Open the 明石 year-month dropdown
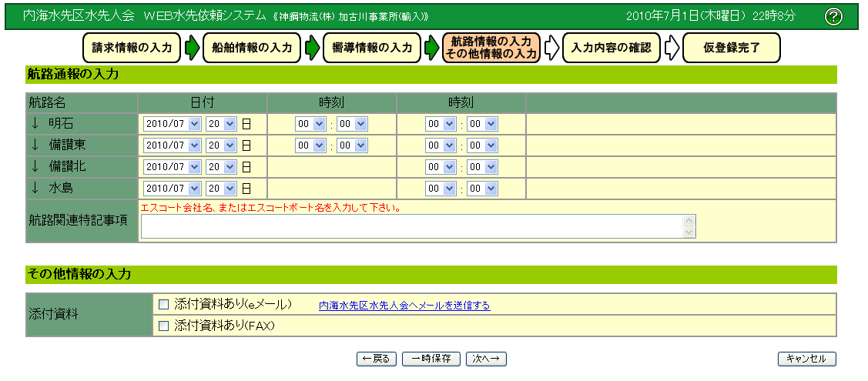Image resolution: width=868 pixels, height=381 pixels. click(x=172, y=124)
